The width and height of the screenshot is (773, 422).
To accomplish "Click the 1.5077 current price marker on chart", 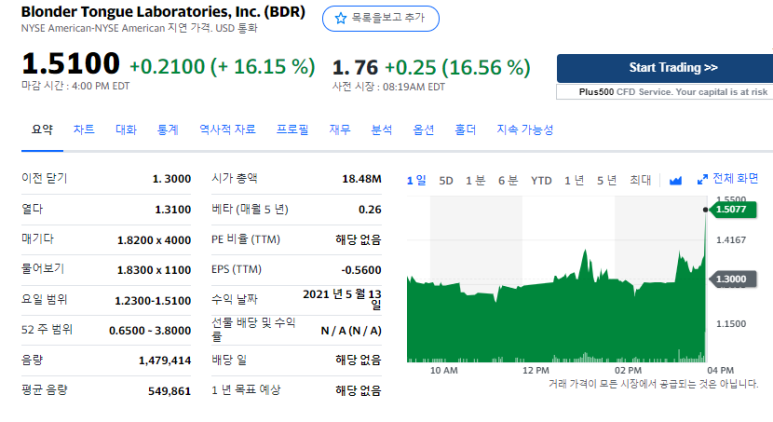I will (x=734, y=210).
